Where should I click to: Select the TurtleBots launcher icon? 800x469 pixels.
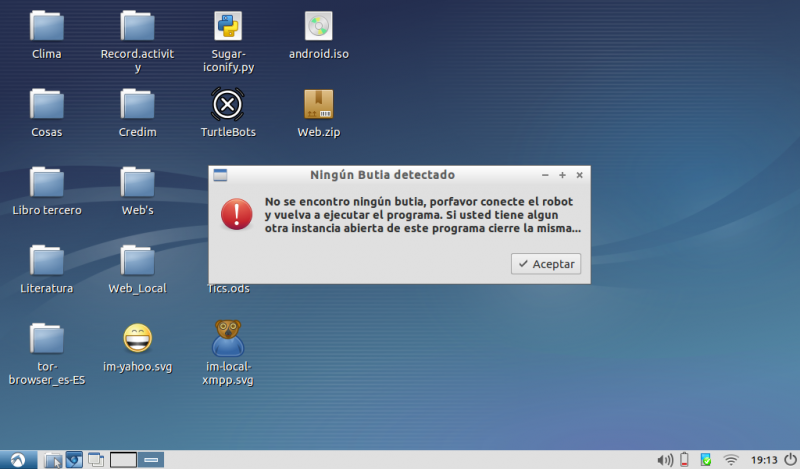coord(228,104)
